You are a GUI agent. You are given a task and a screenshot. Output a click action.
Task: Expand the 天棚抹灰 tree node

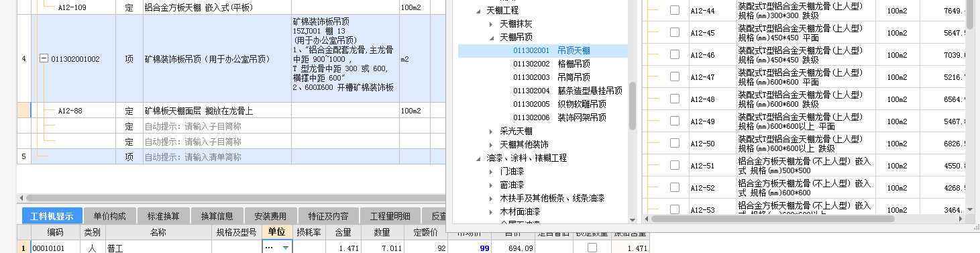click(x=491, y=24)
